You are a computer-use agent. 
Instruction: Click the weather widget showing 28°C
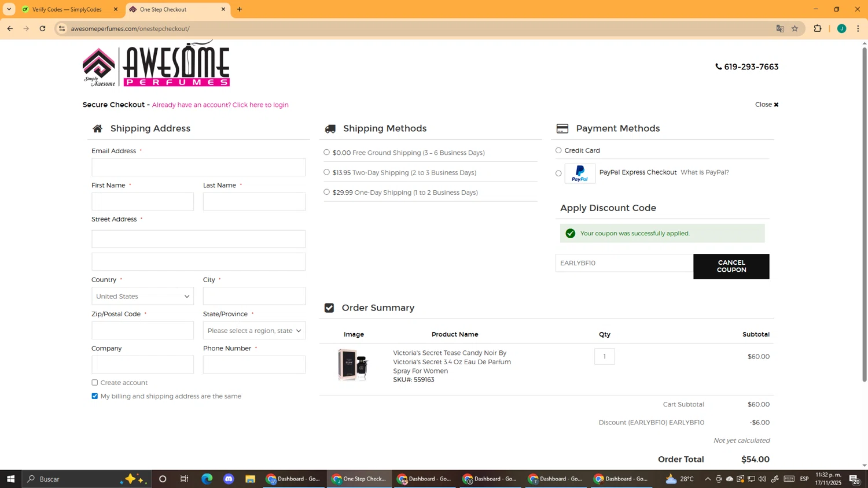point(680,479)
